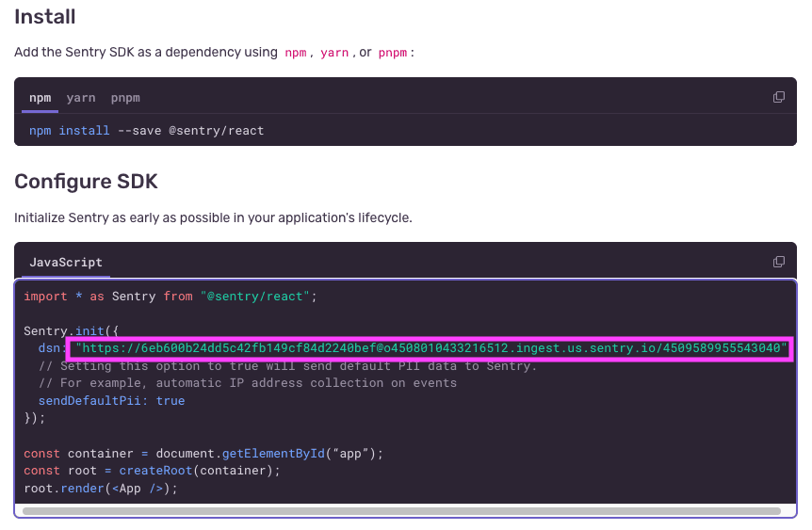Click the inline 'npm' code in the description
Screen dimensions: 812x530
295,53
